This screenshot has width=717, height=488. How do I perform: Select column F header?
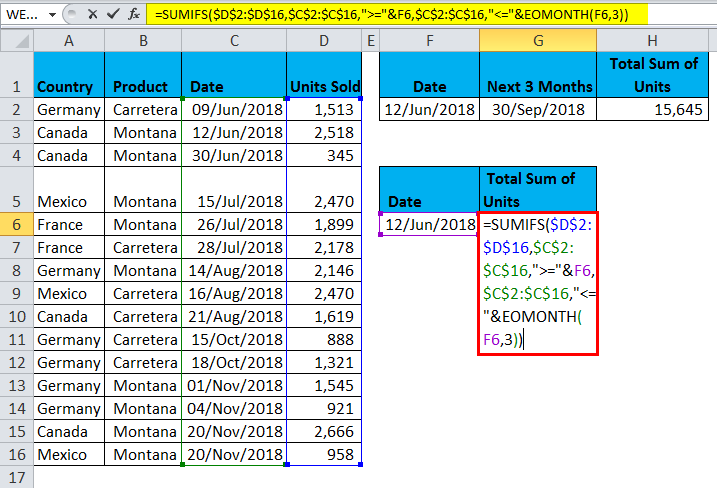(x=429, y=41)
